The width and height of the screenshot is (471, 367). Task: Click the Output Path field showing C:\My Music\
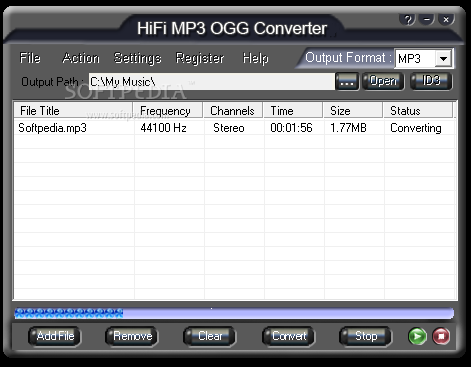212,82
